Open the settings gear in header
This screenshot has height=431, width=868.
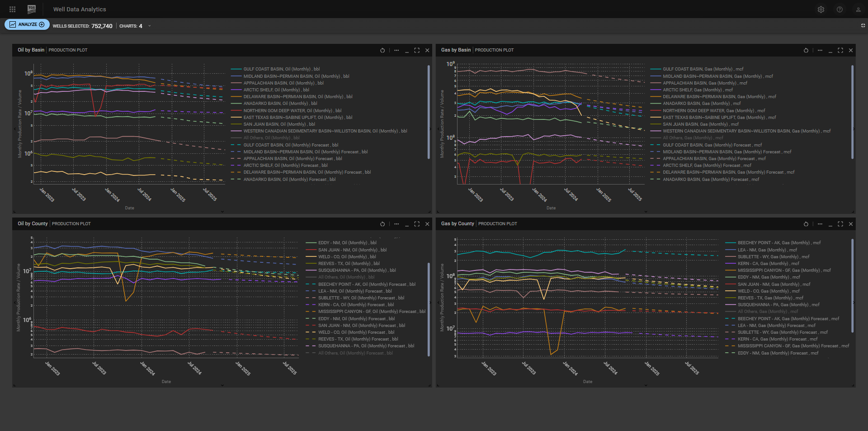click(x=821, y=9)
